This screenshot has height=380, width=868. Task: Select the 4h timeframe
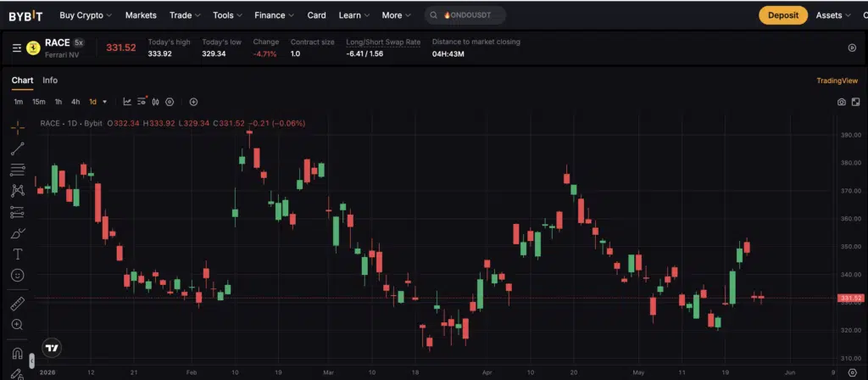pos(75,102)
